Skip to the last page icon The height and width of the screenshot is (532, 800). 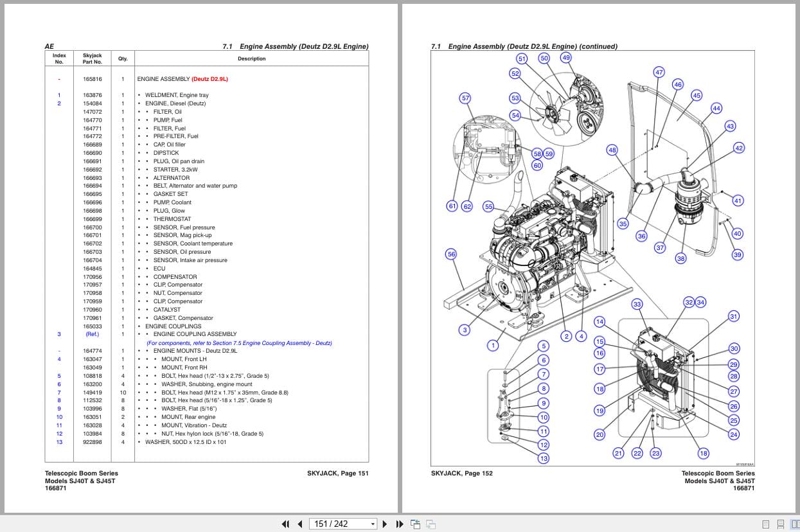point(399,524)
